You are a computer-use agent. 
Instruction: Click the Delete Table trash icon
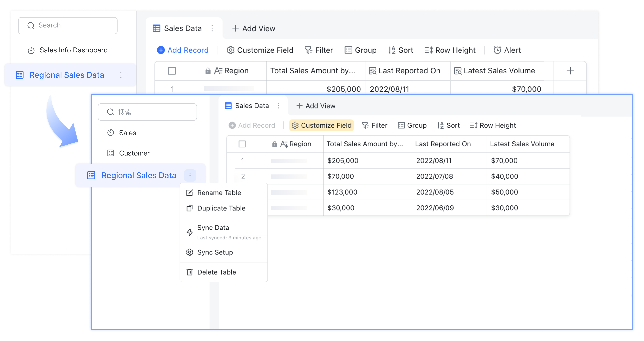pos(189,272)
